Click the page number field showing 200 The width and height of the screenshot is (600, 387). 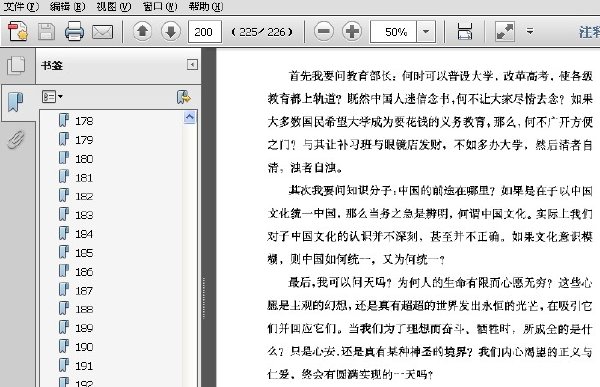click(x=205, y=31)
